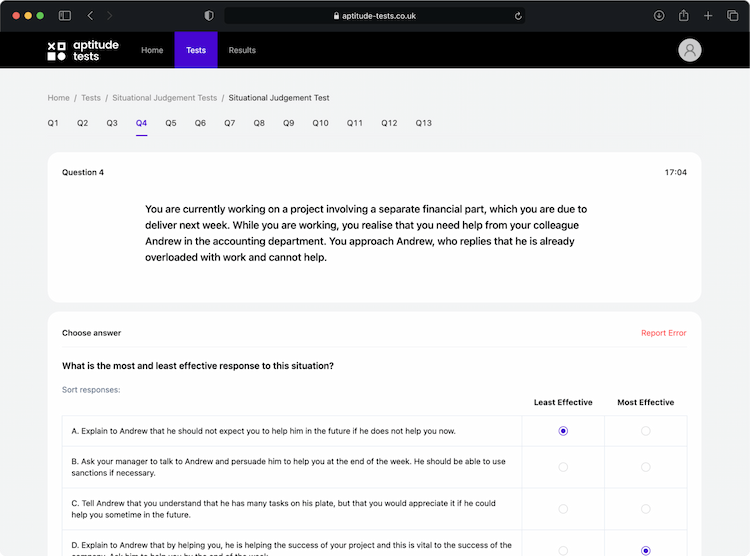This screenshot has height=556, width=750.
Task: Open the Results tab in navigation
Action: (x=242, y=50)
